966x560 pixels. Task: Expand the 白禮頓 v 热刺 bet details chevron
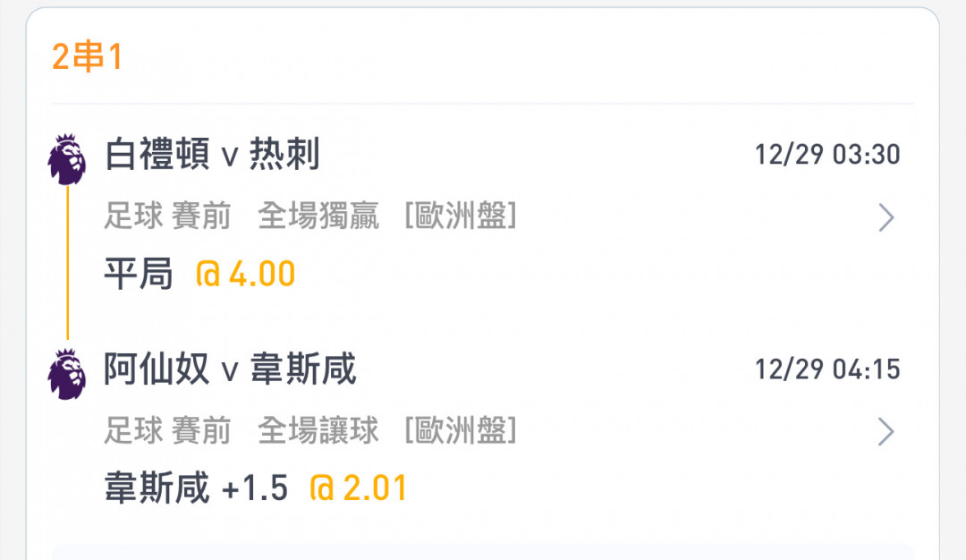885,217
